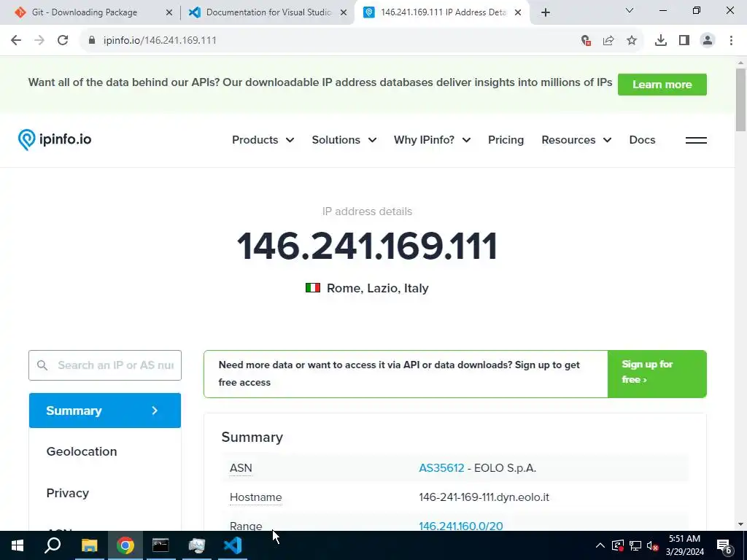Open File Explorer from taskbar
Screen dimensions: 747x560
pos(89,545)
